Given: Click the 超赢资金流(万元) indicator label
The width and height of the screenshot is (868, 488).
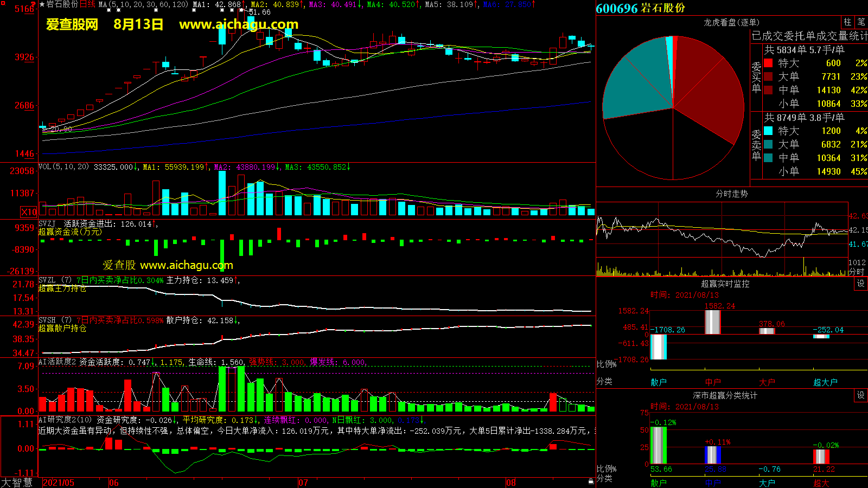Looking at the screenshot, I should pos(70,232).
